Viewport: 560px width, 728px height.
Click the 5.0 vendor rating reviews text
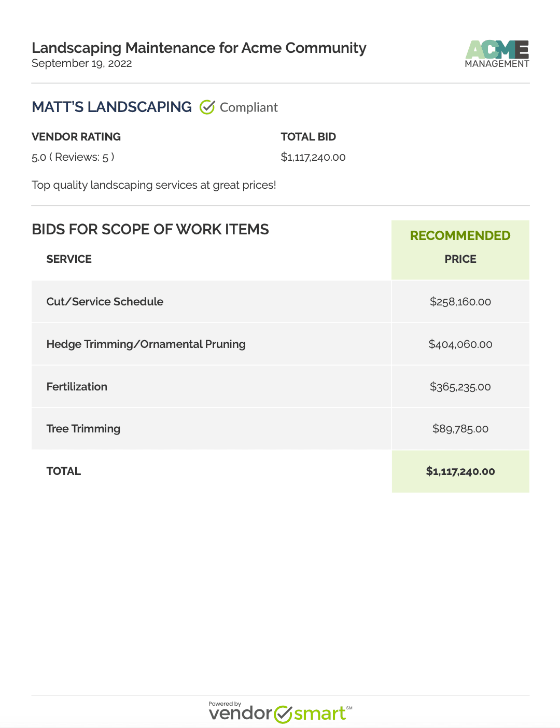[x=73, y=157]
